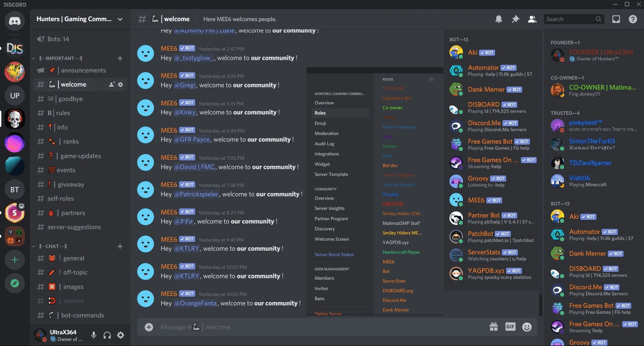Open the emoji picker
The height and width of the screenshot is (346, 644).
527,327
